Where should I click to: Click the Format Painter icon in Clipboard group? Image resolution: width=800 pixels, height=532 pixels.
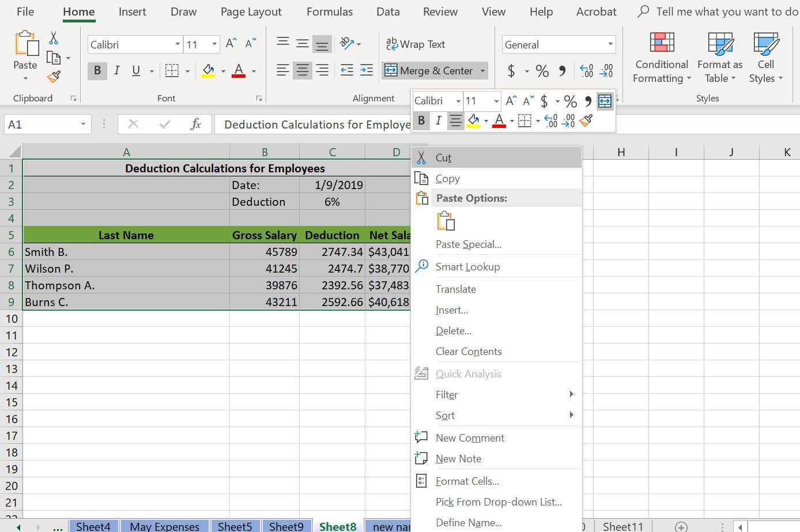point(54,77)
